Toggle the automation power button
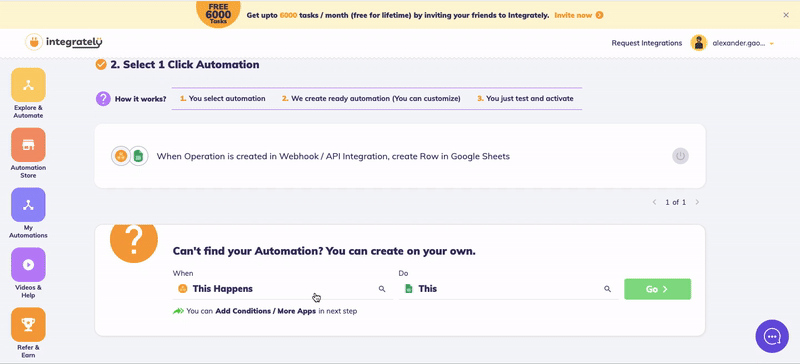Image resolution: width=800 pixels, height=364 pixels. coord(680,156)
